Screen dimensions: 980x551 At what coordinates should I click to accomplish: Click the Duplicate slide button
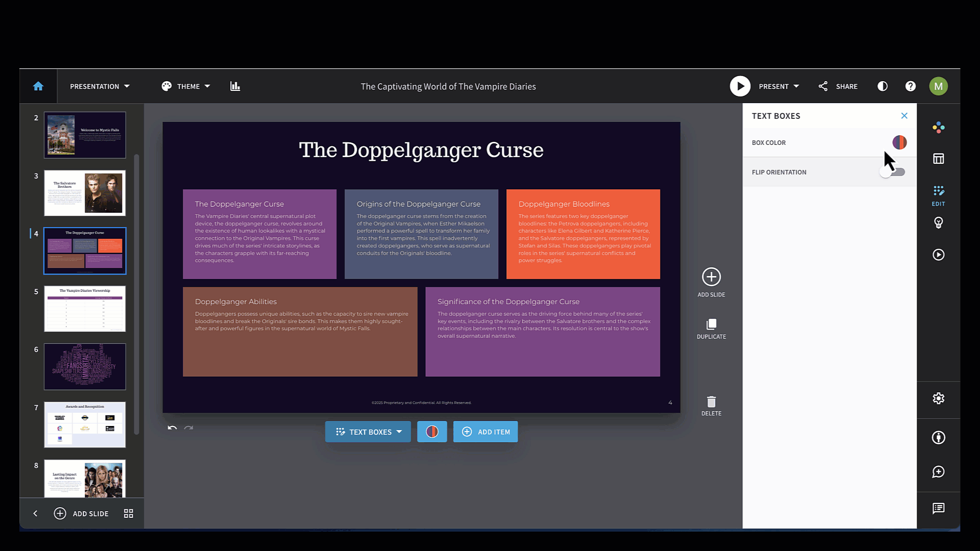point(711,329)
